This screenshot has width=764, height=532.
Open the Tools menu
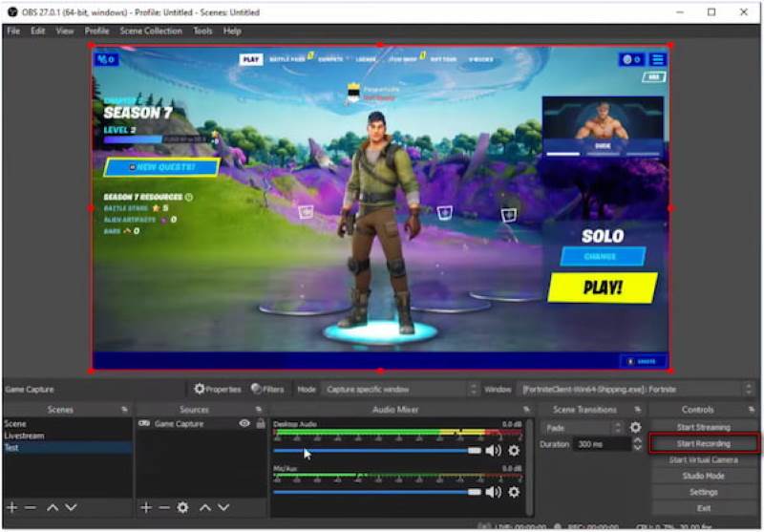[x=202, y=32]
